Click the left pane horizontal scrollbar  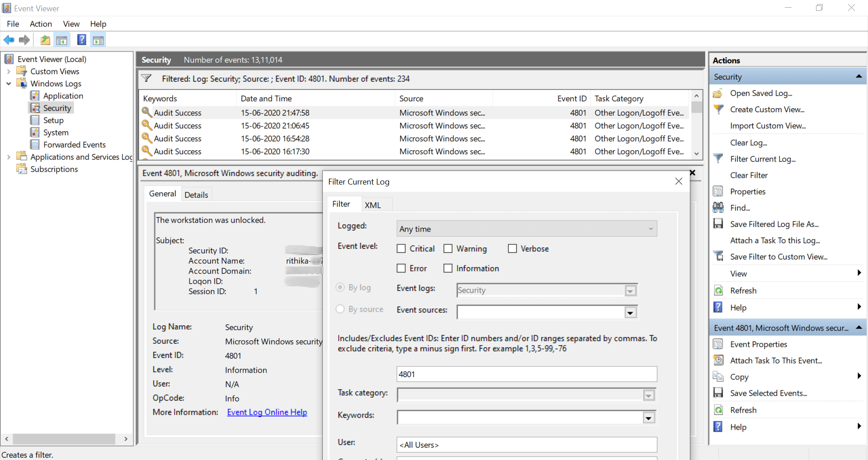tap(64, 439)
